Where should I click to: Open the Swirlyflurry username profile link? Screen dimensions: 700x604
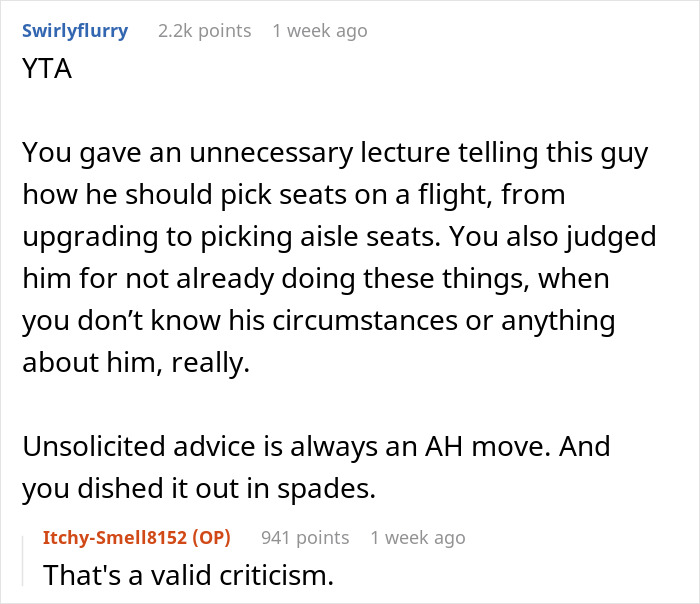pos(75,31)
